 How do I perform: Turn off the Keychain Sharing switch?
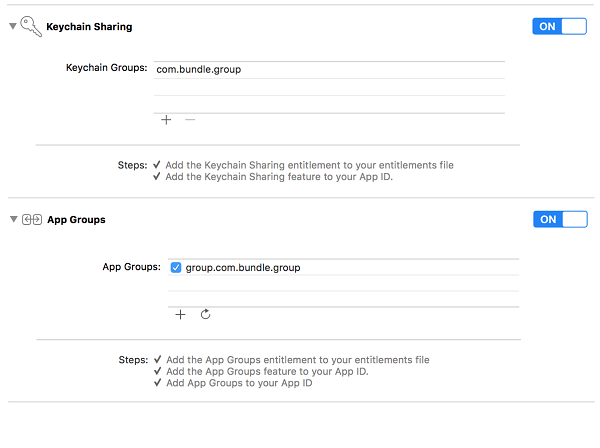point(560,27)
